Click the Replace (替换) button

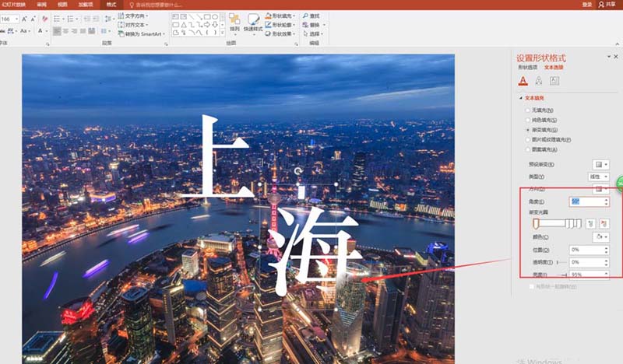point(314,25)
